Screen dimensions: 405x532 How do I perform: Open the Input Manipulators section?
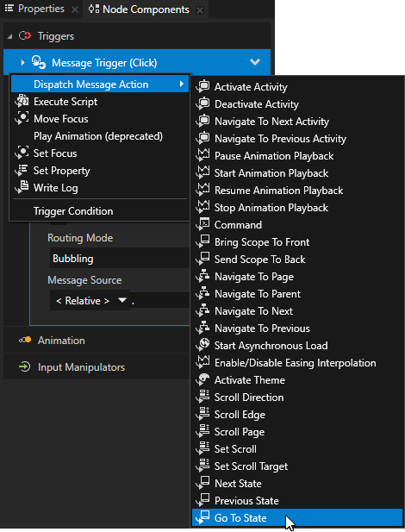[97, 366]
